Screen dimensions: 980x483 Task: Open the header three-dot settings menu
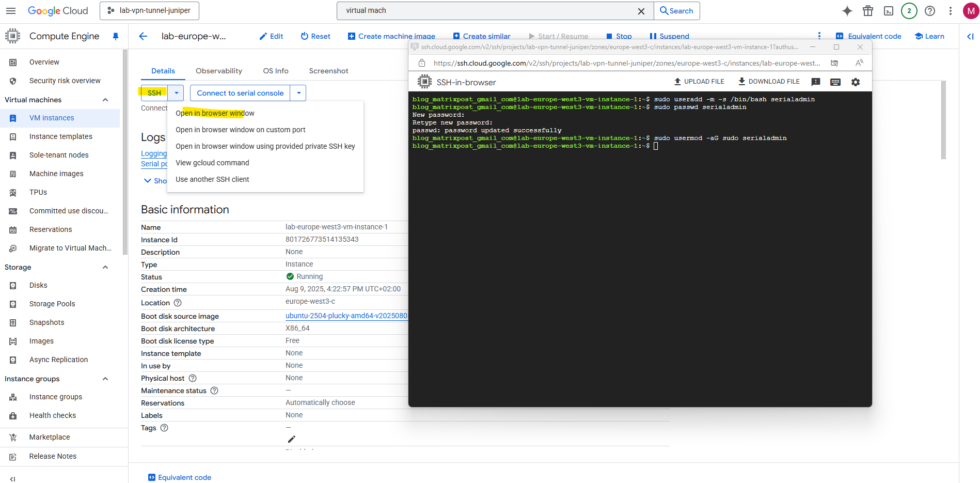(951, 11)
